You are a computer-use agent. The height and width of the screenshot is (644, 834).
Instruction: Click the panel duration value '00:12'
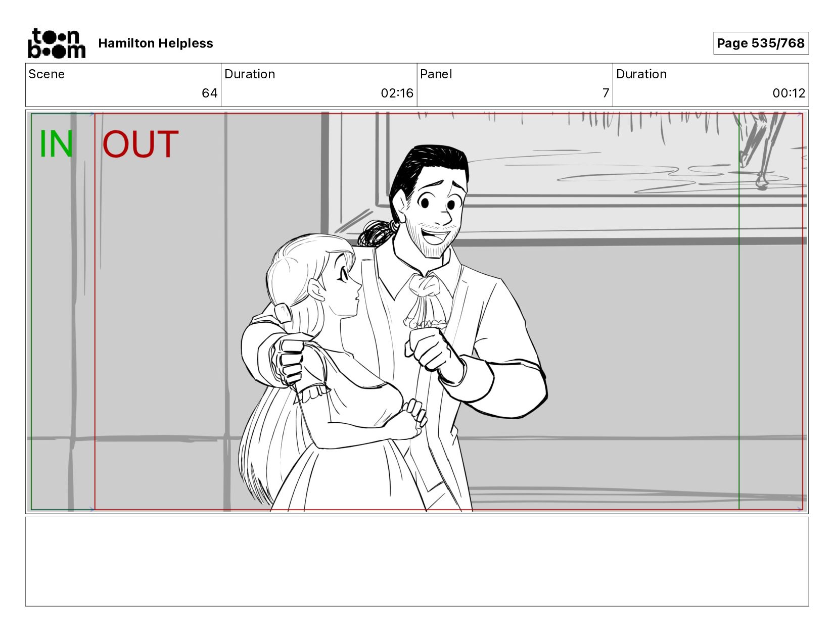pos(789,93)
